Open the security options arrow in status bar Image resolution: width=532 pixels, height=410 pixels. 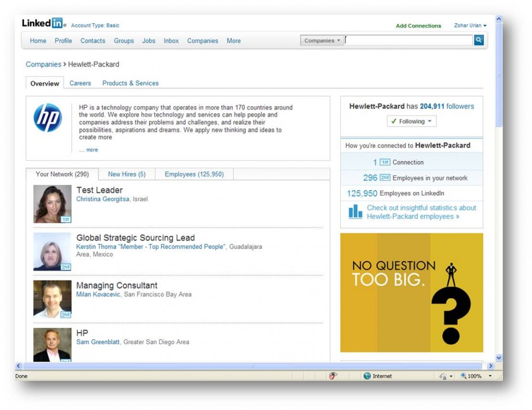click(451, 376)
